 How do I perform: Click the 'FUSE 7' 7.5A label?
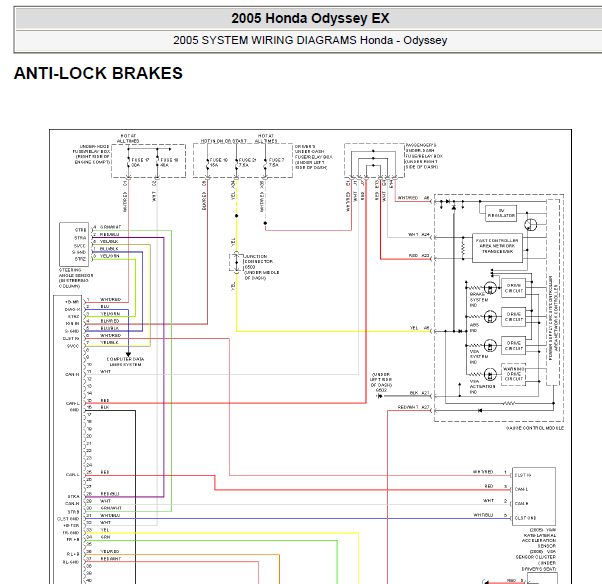click(276, 162)
